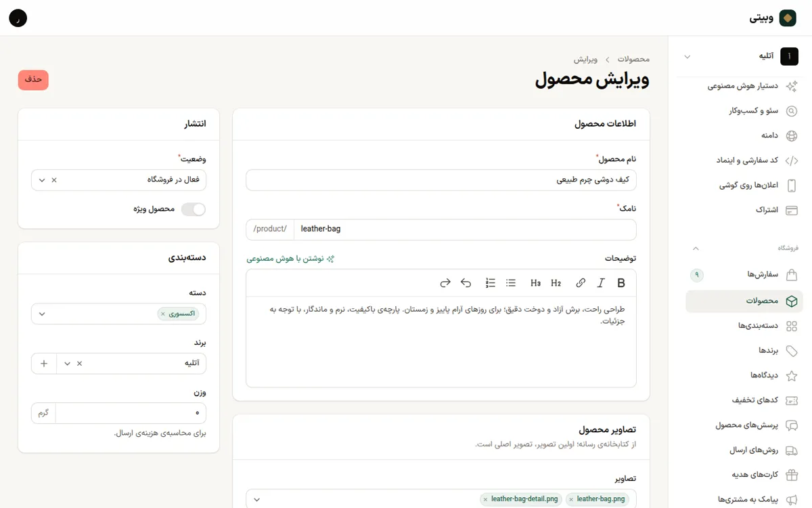
Task: Expand the آتلیه store switcher chevron
Action: pyautogui.click(x=687, y=57)
